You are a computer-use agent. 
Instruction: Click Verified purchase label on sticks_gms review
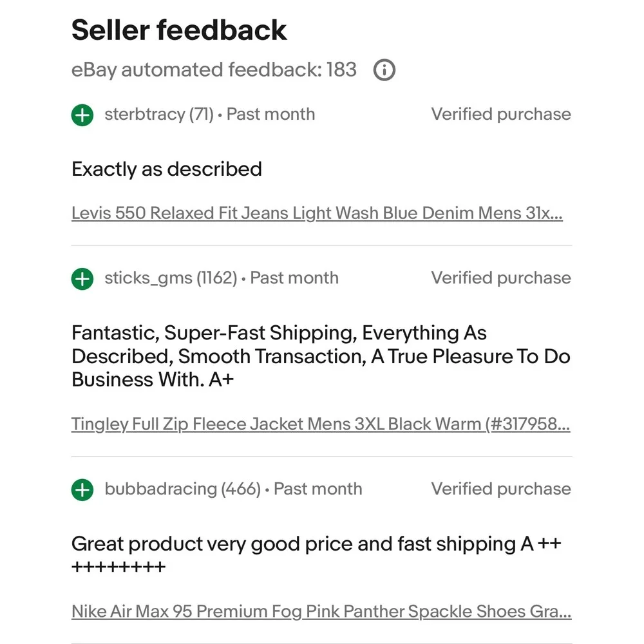point(501,278)
